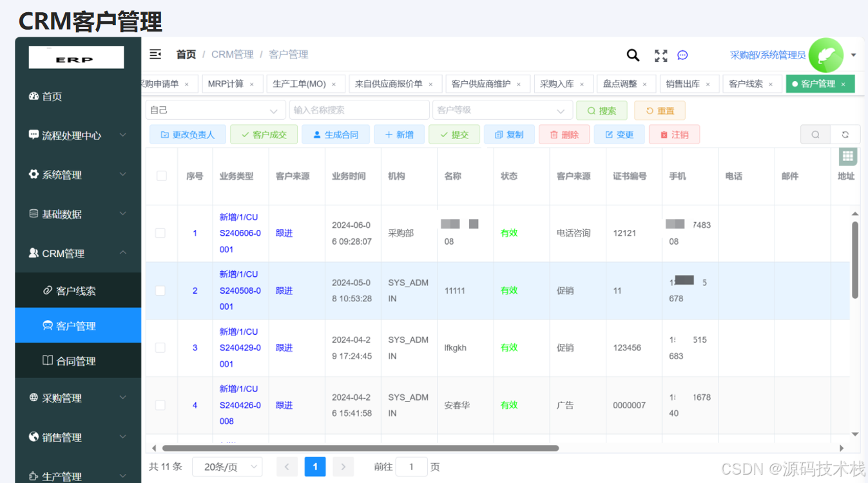868x483 pixels.
Task: Click the 客户成交 button
Action: (264, 135)
